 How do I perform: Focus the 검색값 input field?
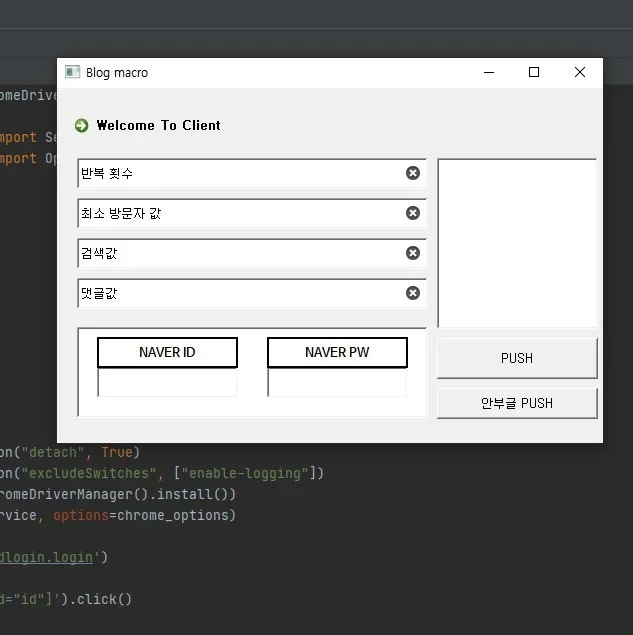click(252, 253)
